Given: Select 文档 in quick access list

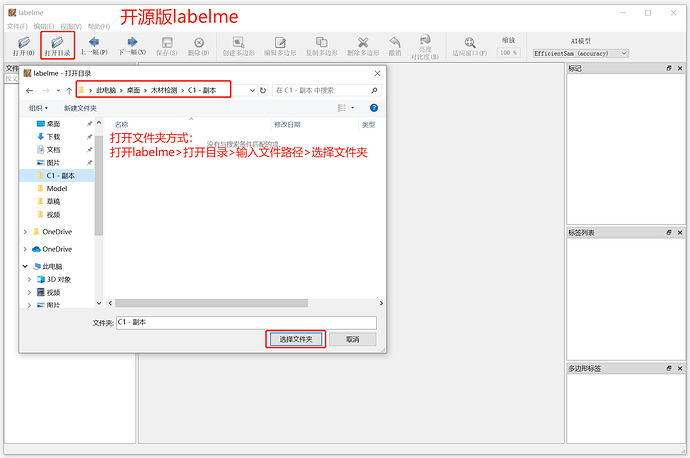Looking at the screenshot, I should [x=53, y=150].
